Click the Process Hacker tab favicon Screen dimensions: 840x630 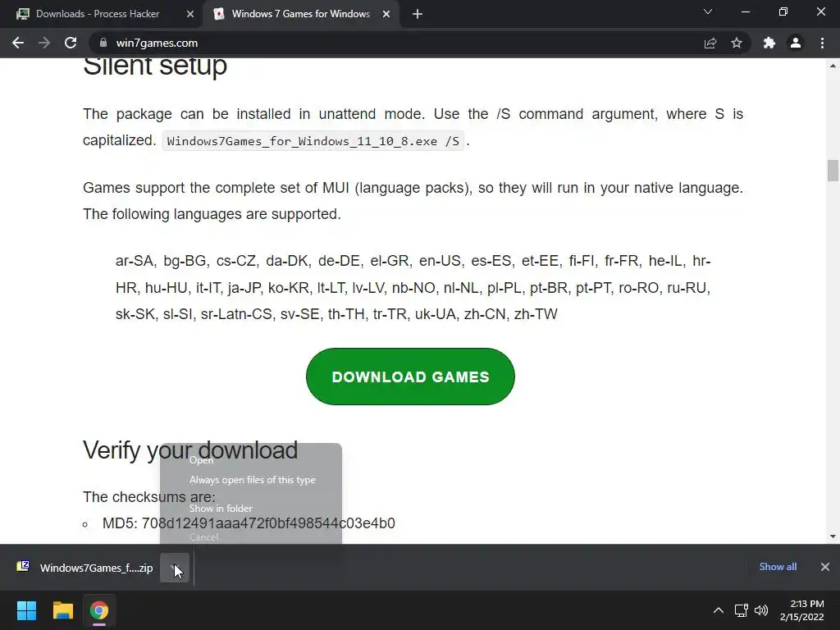[23, 14]
